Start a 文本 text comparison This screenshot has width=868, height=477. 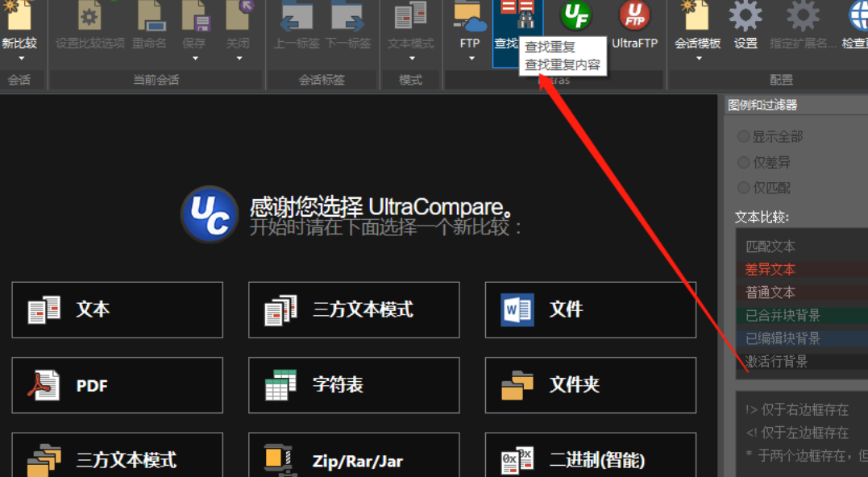click(118, 310)
